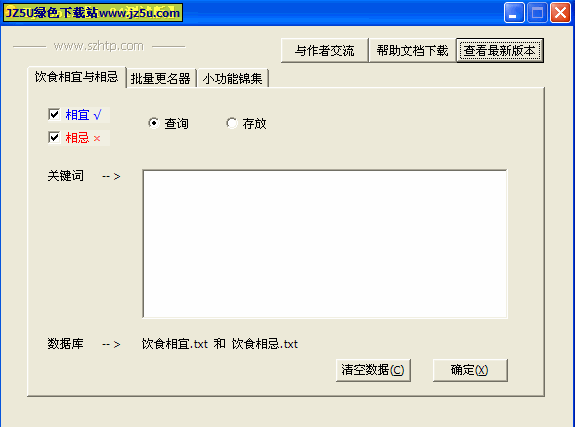Close the application window
This screenshot has width=575, height=427.
click(560, 13)
